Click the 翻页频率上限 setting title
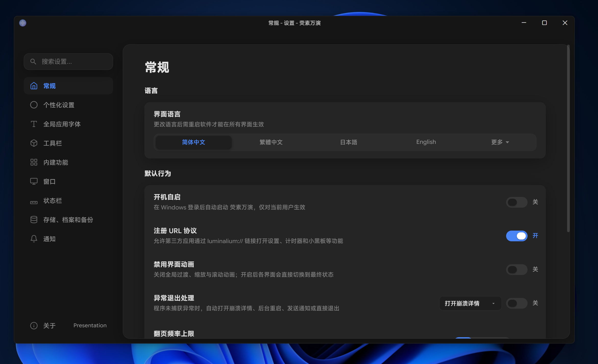The height and width of the screenshot is (364, 598). (174, 333)
